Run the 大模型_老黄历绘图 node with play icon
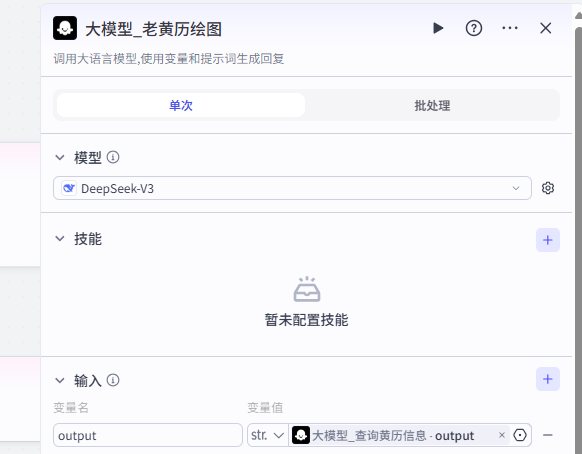The width and height of the screenshot is (582, 454). pyautogui.click(x=438, y=28)
